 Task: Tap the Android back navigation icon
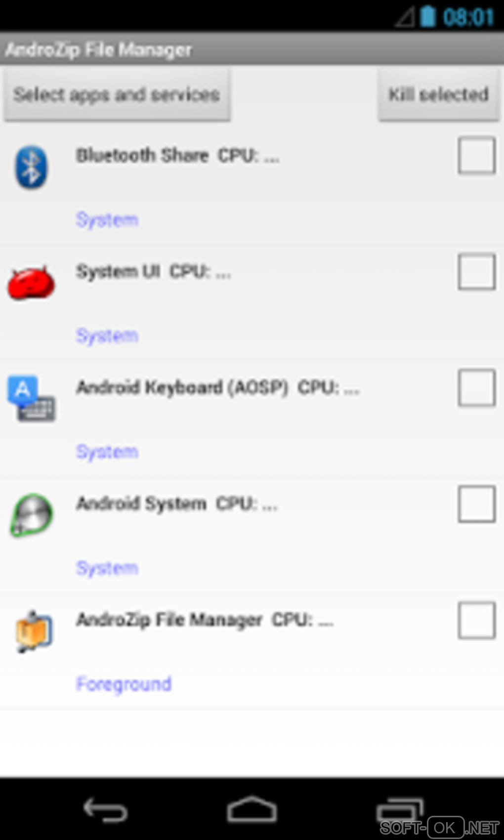[105, 810]
